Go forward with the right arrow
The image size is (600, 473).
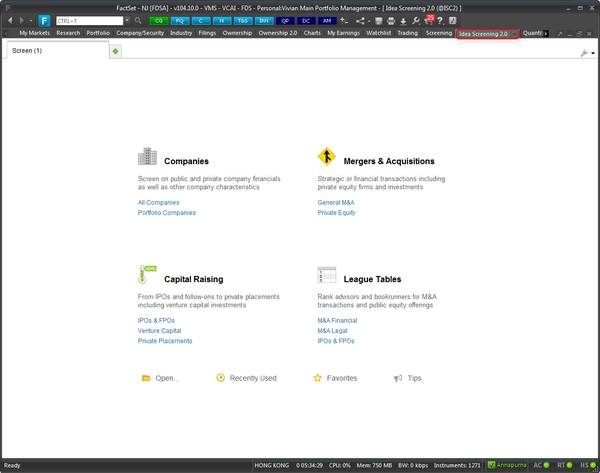[21, 21]
